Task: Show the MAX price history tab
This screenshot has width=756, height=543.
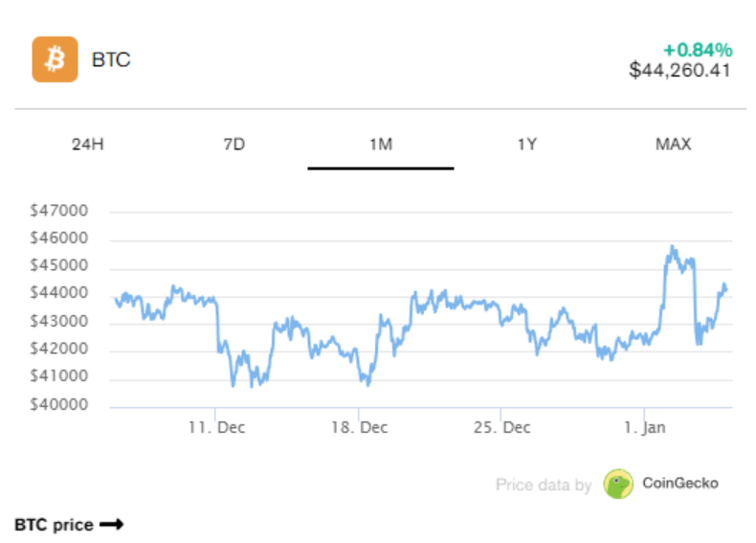Action: (673, 145)
